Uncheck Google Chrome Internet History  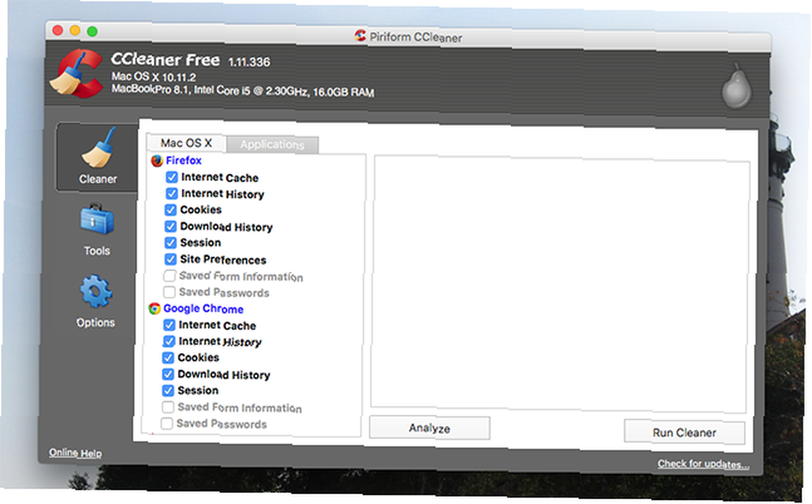169,342
